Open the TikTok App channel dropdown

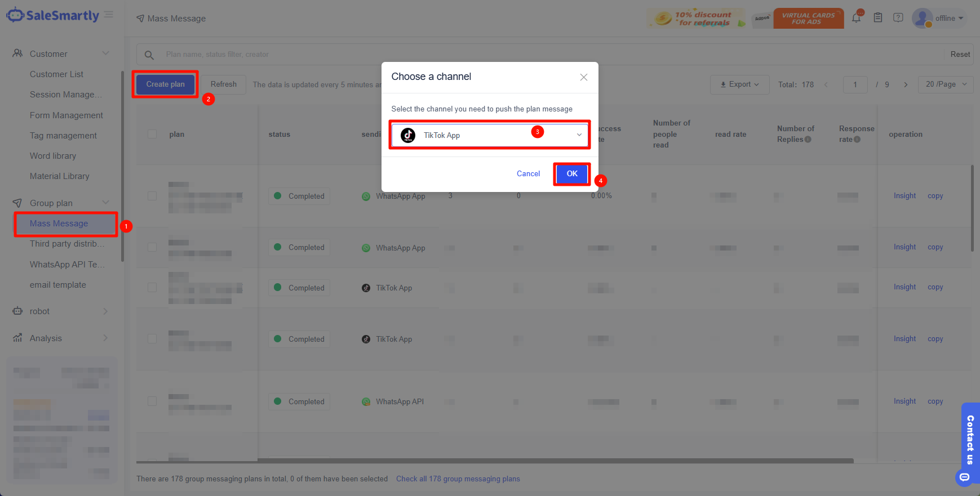coord(490,135)
